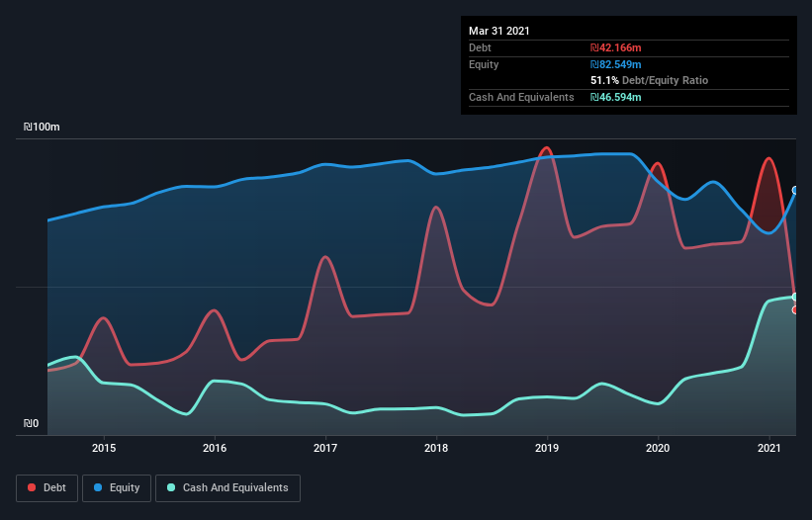Click the 2021 x-axis label
The height and width of the screenshot is (520, 812).
pos(769,448)
